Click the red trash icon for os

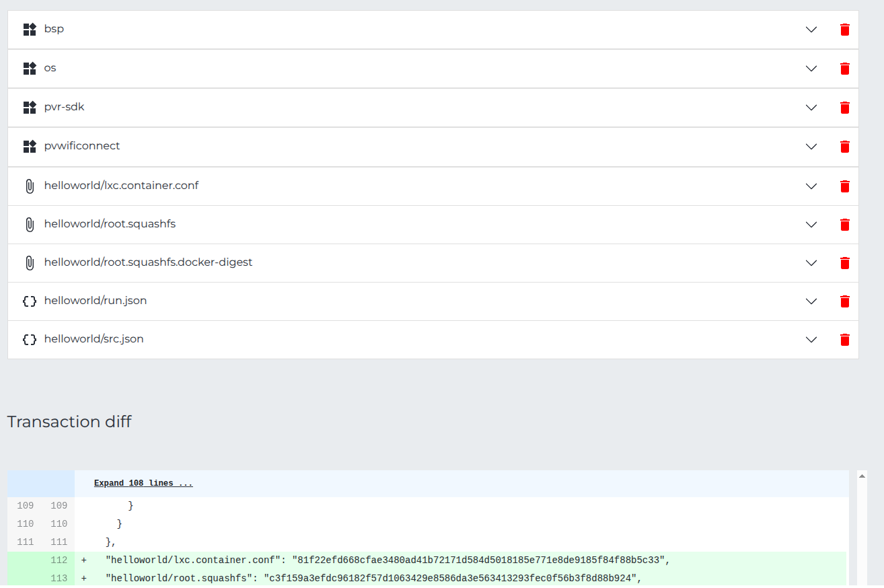(x=845, y=69)
